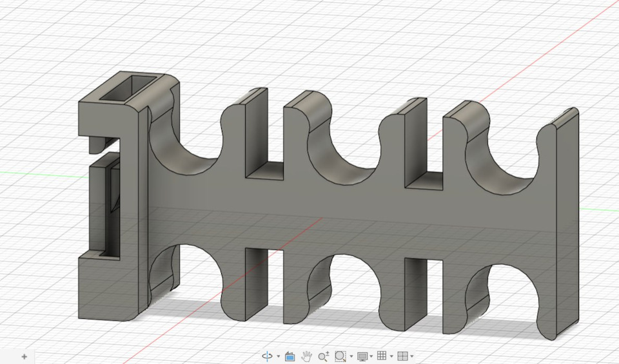619x364 pixels.
Task: Select the Pan hand tool
Action: click(x=306, y=356)
